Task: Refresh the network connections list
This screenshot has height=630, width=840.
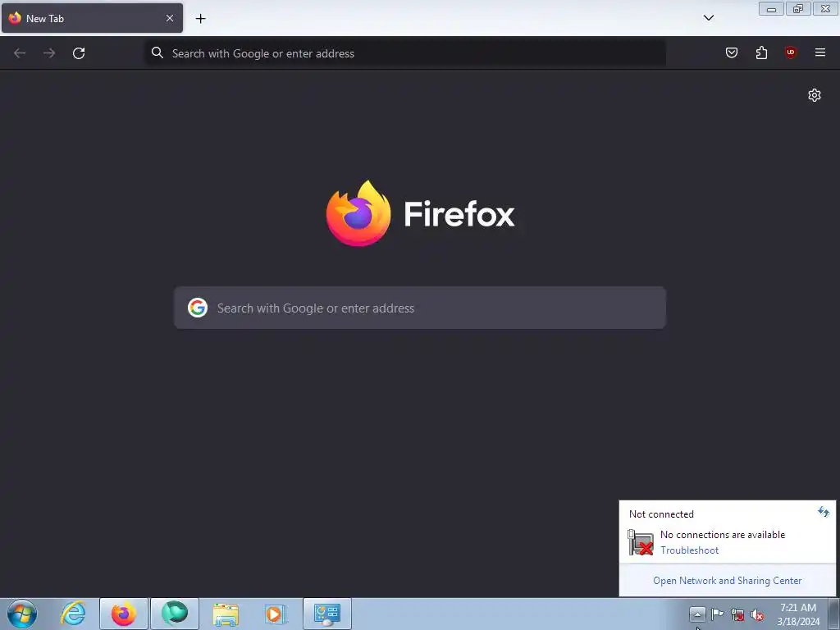Action: (x=824, y=512)
